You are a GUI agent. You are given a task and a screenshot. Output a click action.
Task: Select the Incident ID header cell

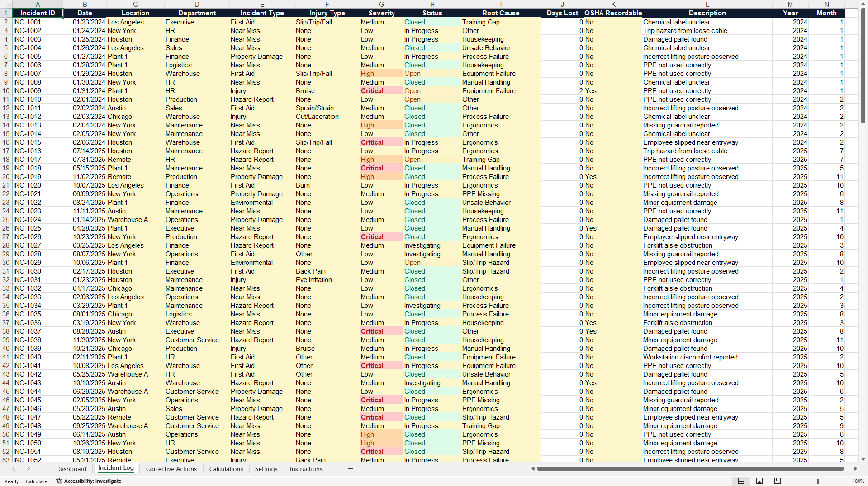pos(38,13)
